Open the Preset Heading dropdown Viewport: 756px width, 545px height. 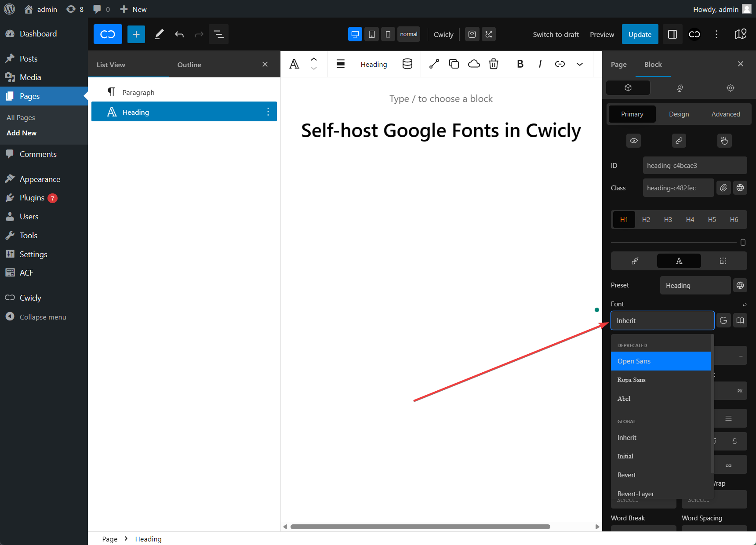click(695, 285)
